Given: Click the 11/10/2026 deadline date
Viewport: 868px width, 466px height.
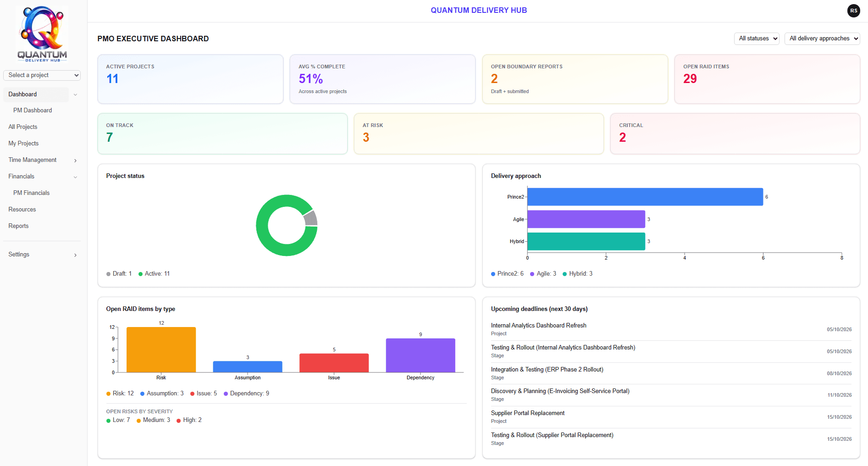Looking at the screenshot, I should point(840,395).
